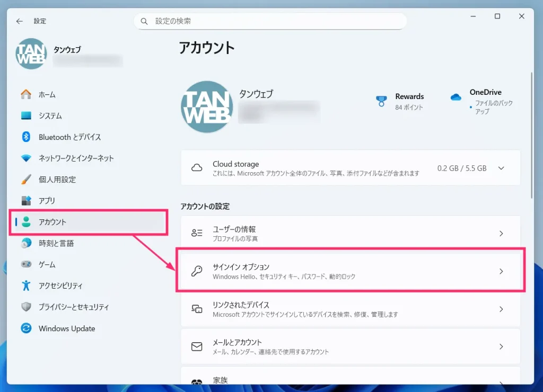Viewport: 543px width, 392px height.
Task: Click the System monitor icon
Action: pyautogui.click(x=26, y=115)
